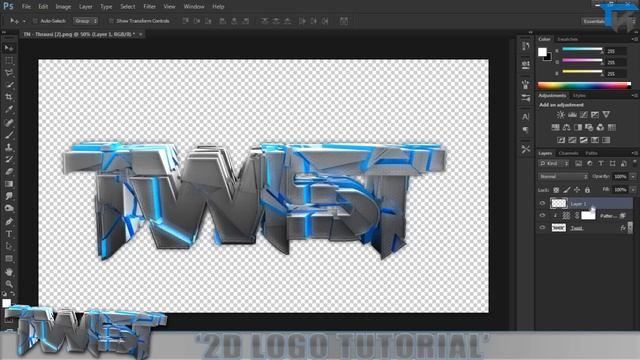This screenshot has width=640, height=360.
Task: Hide the Pattern fill layer eye icon
Action: point(542,216)
